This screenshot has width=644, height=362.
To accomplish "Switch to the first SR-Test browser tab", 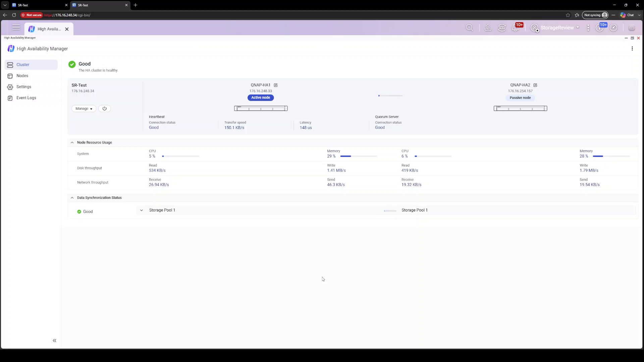I will pos(40,5).
